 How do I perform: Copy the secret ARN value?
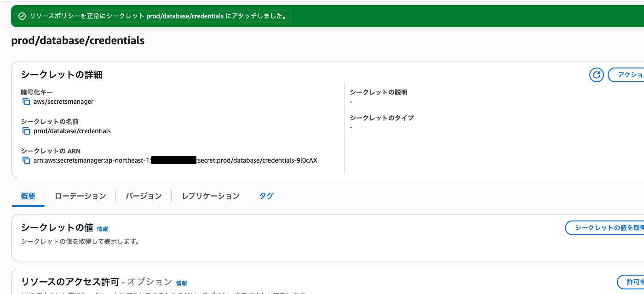click(26, 160)
